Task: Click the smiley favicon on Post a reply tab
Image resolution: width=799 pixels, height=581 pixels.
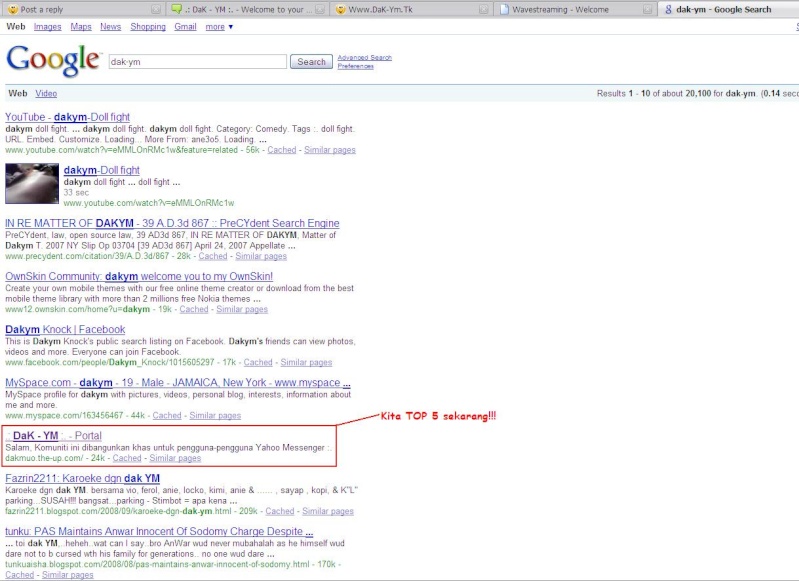Action: [13, 9]
